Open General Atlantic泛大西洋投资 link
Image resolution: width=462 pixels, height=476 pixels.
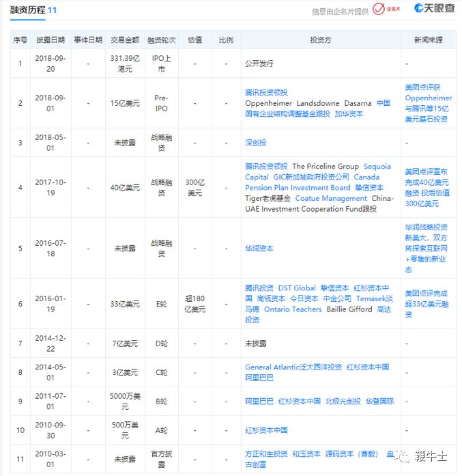[293, 367]
